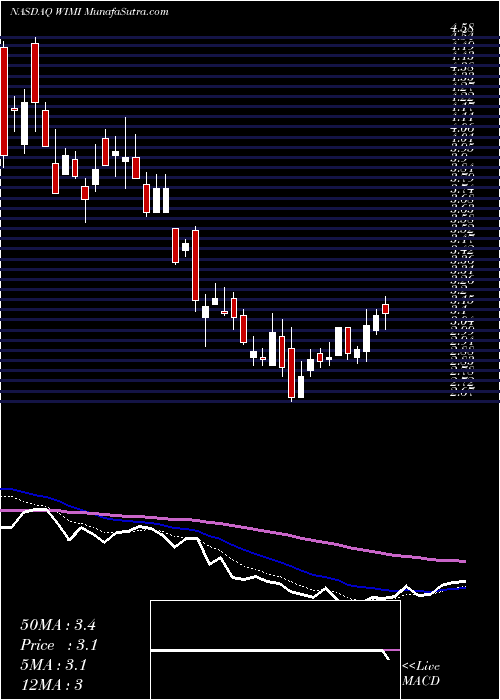Select the "4.58" top price axis label
Viewport: 500px width, 700px height.
462,29
